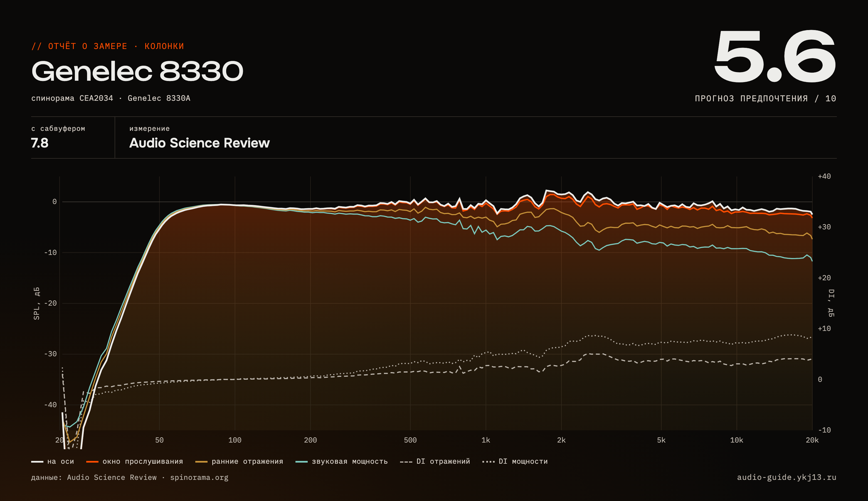The width and height of the screenshot is (868, 501).
Task: Click the "SPL, дБ" axis title
Action: click(x=37, y=303)
